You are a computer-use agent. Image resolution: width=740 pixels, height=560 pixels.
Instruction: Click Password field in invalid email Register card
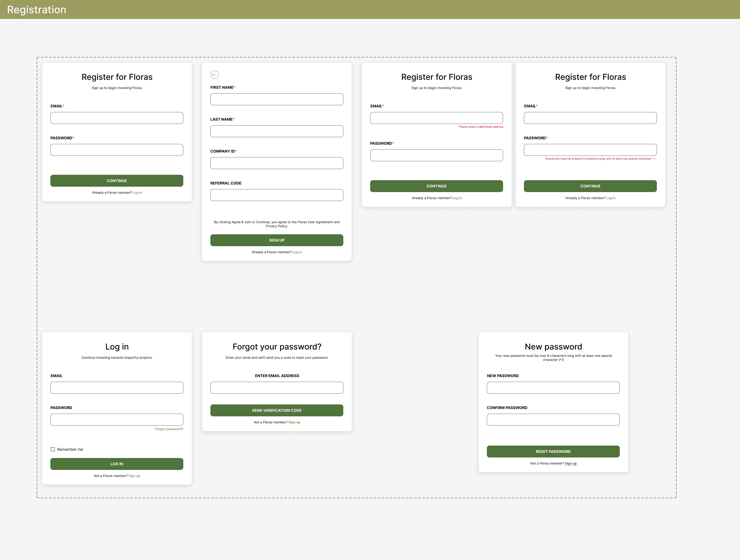(436, 156)
